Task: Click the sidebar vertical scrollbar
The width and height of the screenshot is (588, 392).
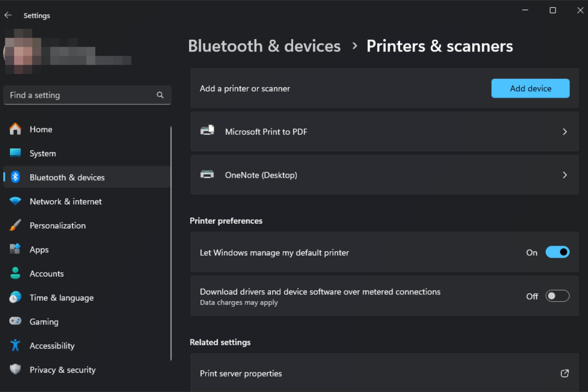Action: click(171, 243)
